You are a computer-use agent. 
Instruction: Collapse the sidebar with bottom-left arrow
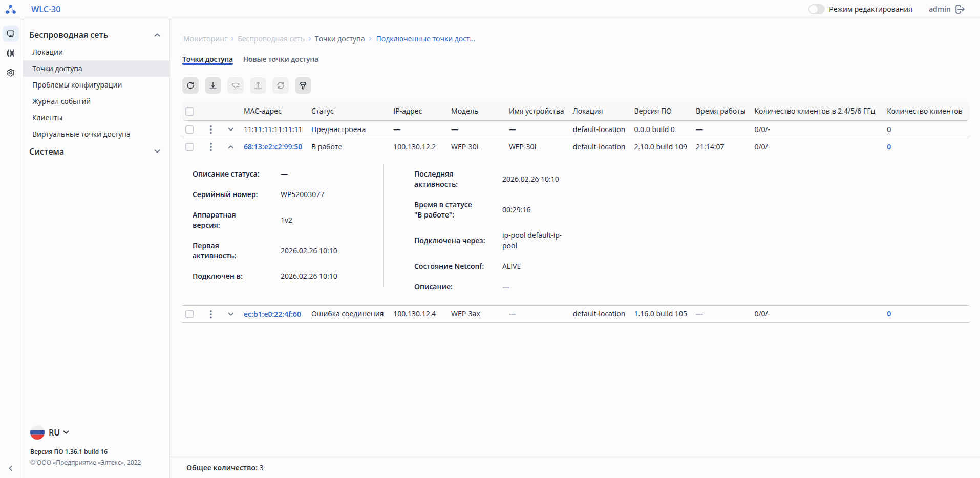coord(11,468)
